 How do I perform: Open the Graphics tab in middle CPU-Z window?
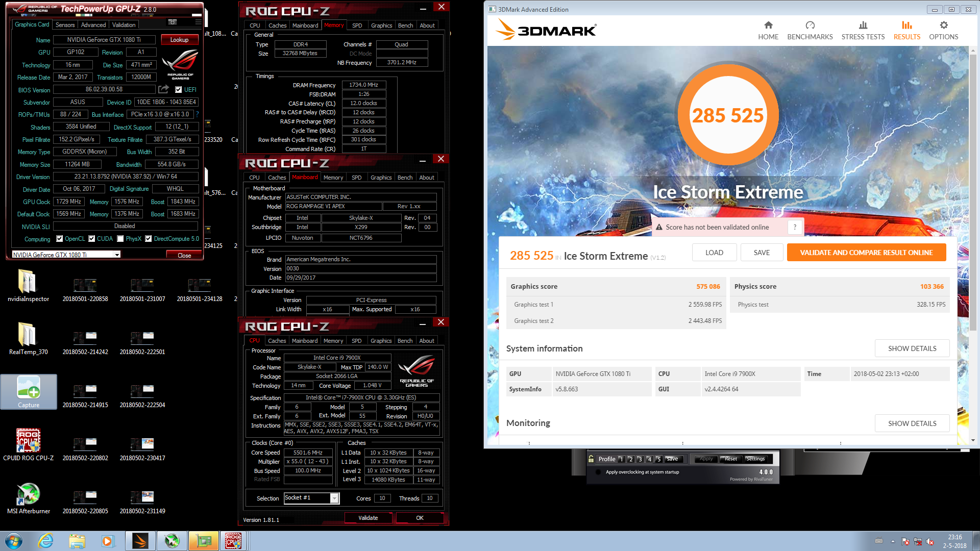[x=381, y=177]
